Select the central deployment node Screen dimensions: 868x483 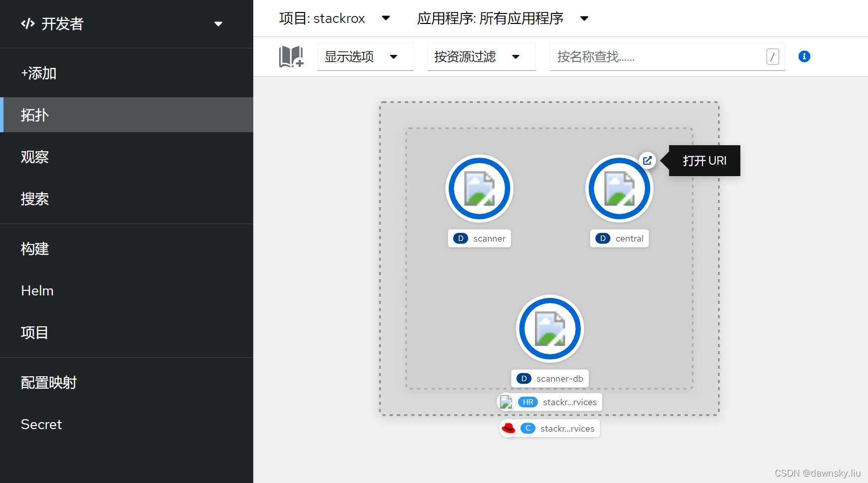(x=619, y=189)
